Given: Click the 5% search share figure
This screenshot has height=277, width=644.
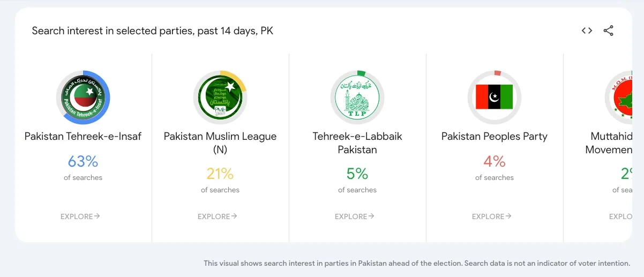Looking at the screenshot, I should [357, 174].
